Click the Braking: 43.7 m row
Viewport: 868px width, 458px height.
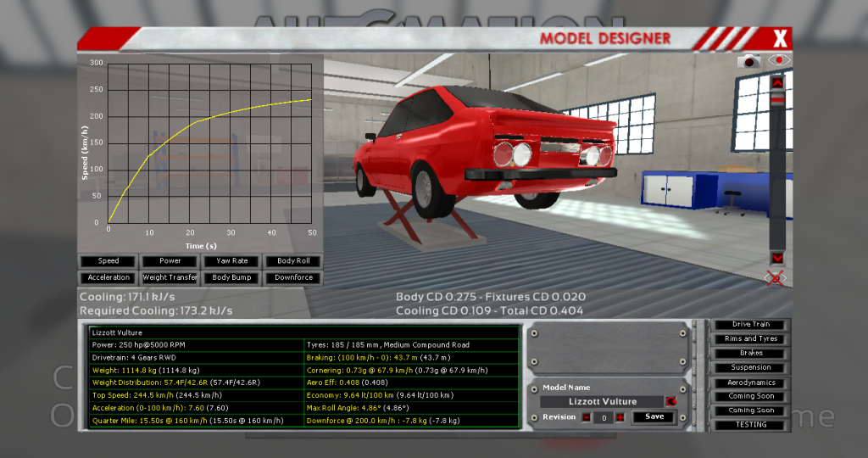click(411, 358)
